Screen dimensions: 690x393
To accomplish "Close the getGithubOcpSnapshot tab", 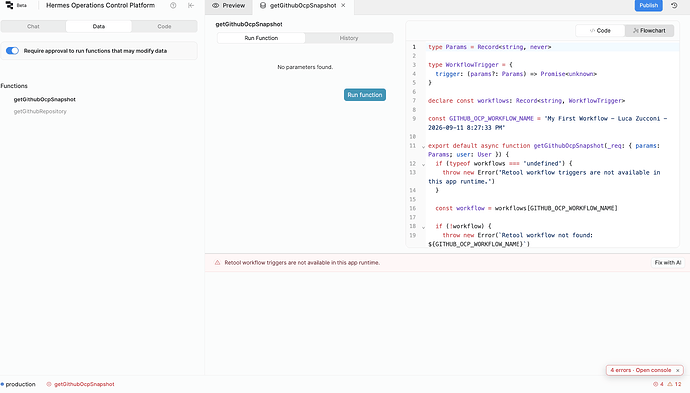I will tap(343, 5).
